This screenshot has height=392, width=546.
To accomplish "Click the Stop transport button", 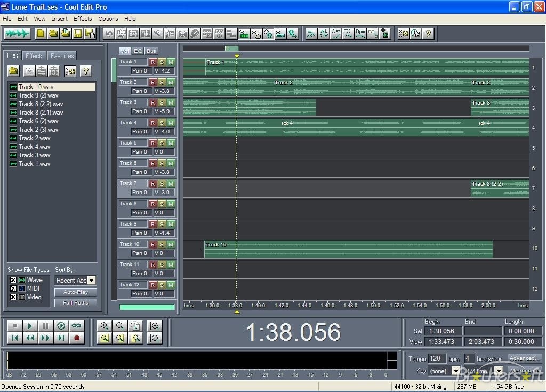I will (14, 326).
